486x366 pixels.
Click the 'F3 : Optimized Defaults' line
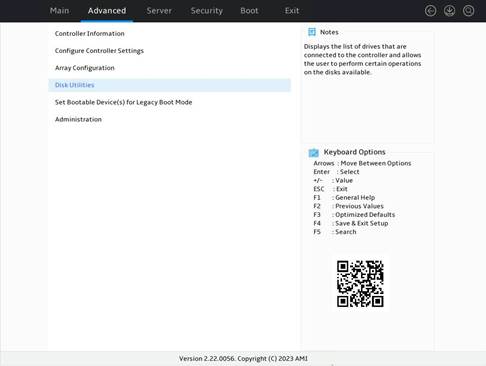click(354, 215)
